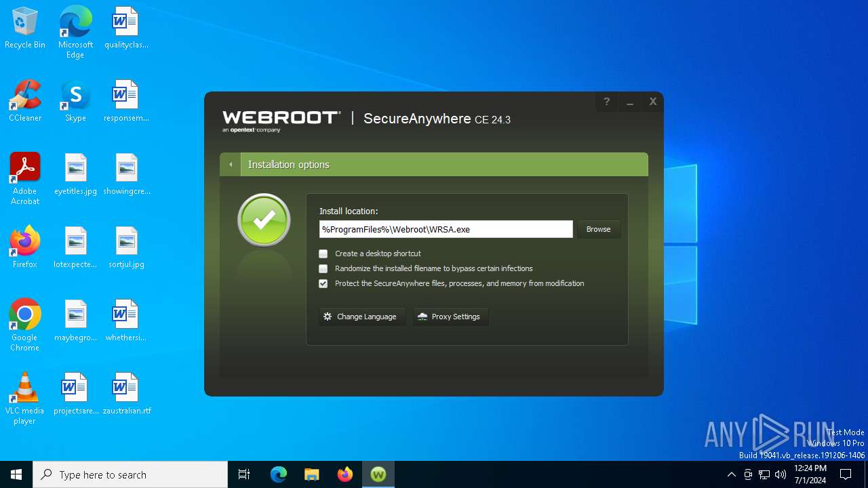Uncheck Protect the SecureAnywhere files checkbox
Viewport: 868px width, 488px height.
(323, 283)
